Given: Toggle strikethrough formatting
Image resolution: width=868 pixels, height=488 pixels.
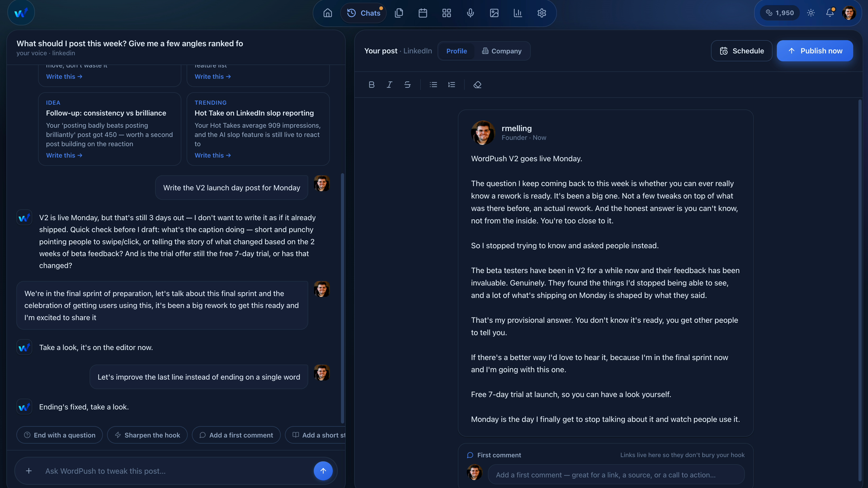Looking at the screenshot, I should pyautogui.click(x=407, y=85).
